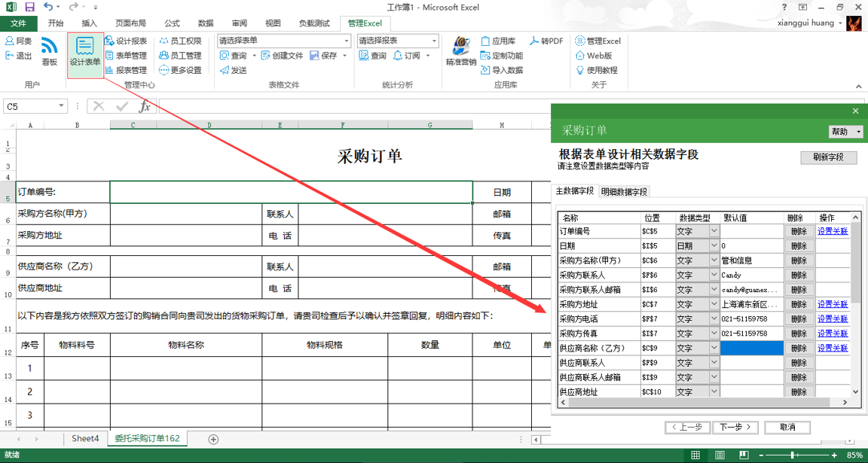Click the 设计表单 form design button
868x463 pixels.
pyautogui.click(x=85, y=55)
